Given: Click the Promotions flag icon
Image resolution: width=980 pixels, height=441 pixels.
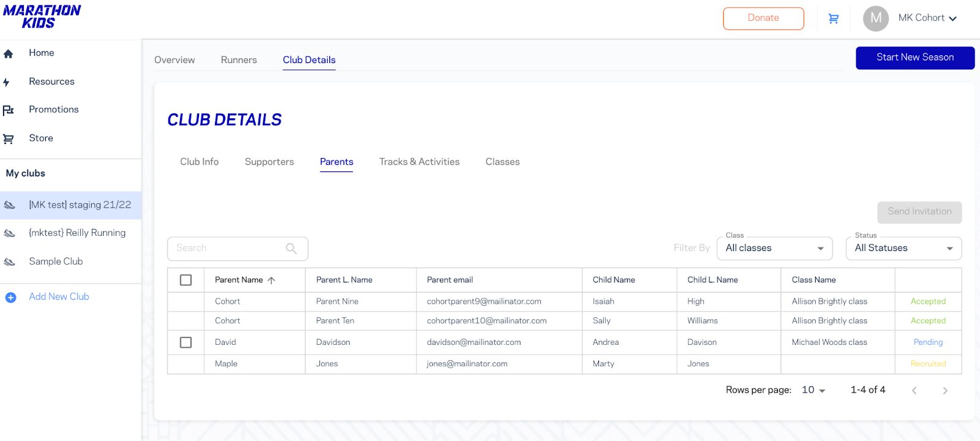Looking at the screenshot, I should pos(9,110).
